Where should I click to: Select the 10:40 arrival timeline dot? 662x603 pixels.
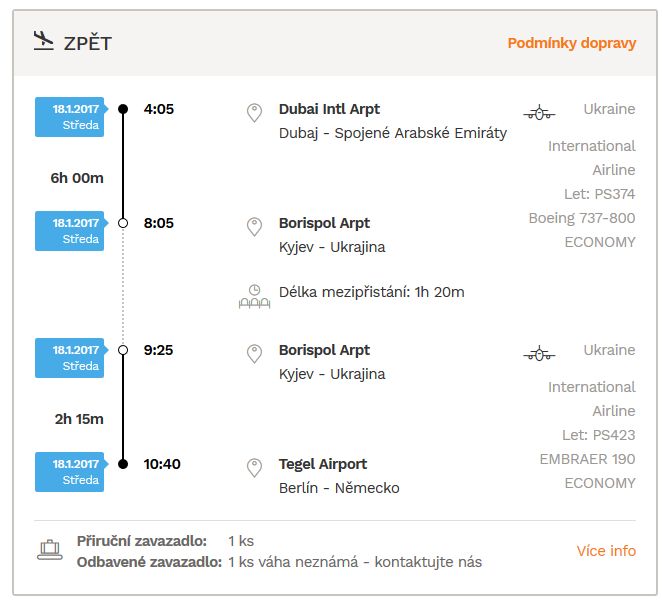[x=123, y=464]
